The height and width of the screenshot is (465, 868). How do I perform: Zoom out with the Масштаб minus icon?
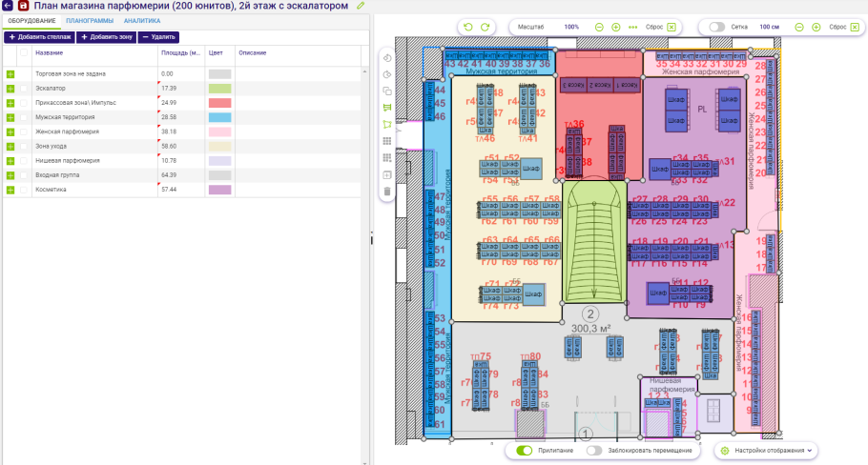pos(599,28)
